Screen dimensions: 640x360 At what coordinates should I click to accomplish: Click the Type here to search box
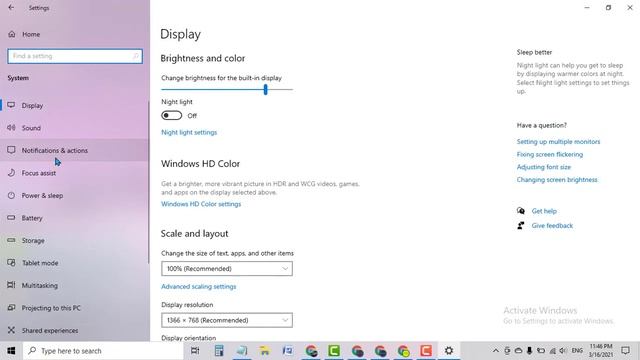coord(103,351)
